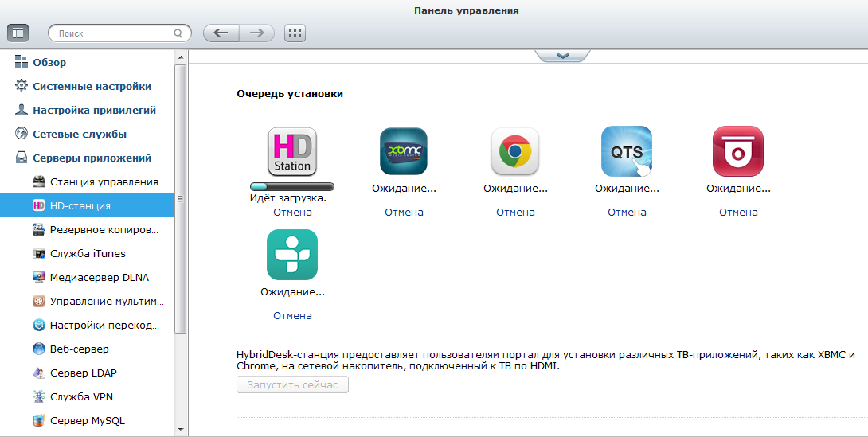This screenshot has height=437, width=868.
Task: Click the search magnifier icon
Action: (178, 33)
